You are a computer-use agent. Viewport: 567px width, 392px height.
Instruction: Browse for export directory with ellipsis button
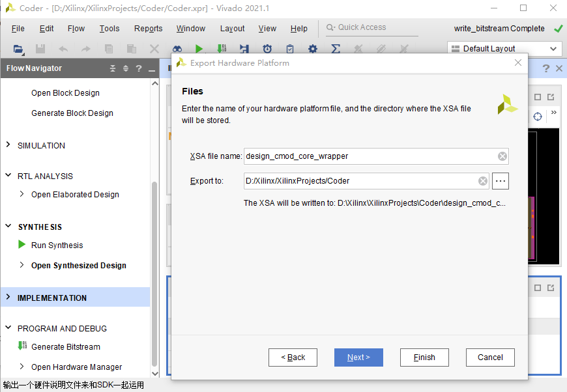coord(501,181)
